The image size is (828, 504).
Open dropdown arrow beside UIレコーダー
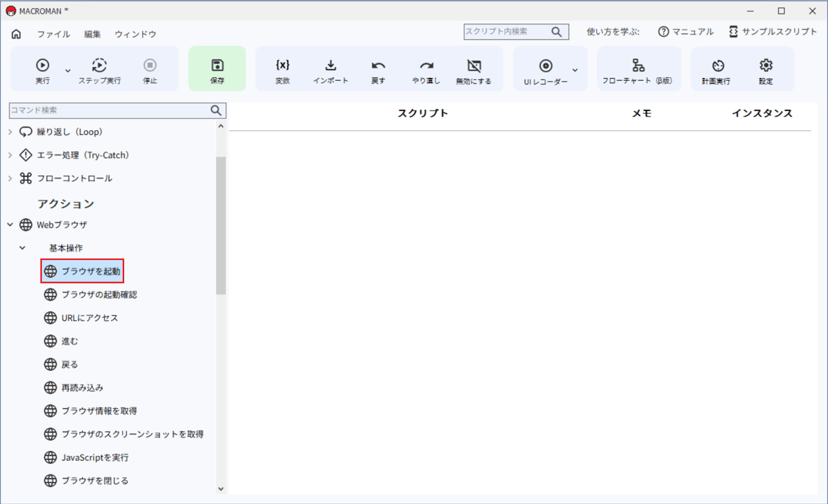coord(575,70)
